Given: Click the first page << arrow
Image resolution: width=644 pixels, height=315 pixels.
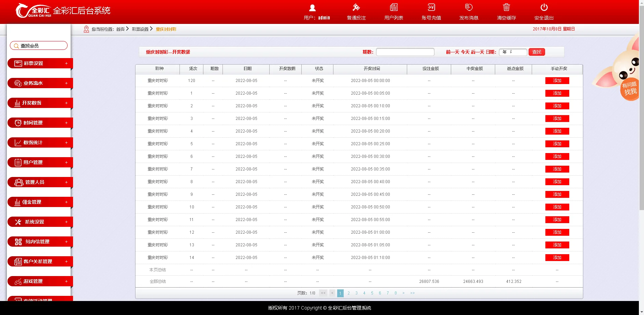Looking at the screenshot, I should pos(323,293).
